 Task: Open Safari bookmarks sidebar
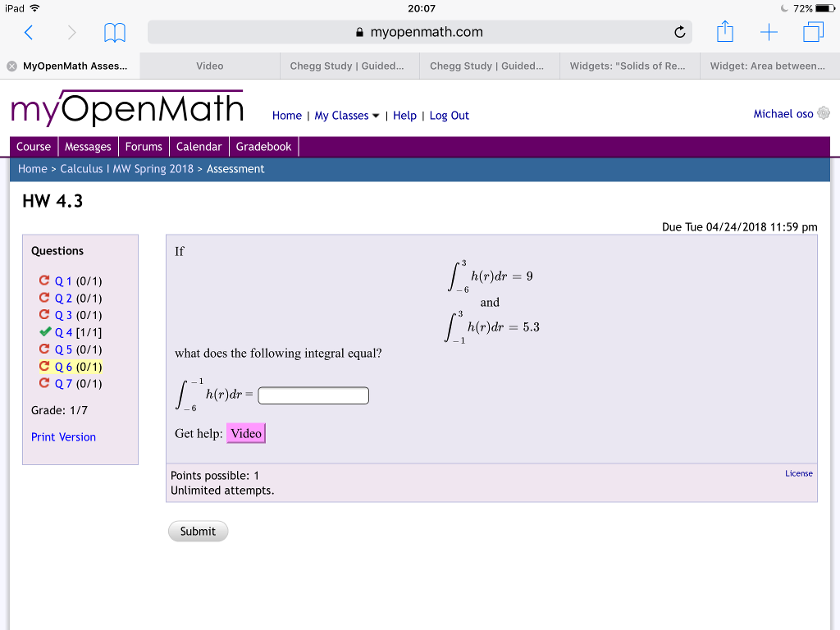pos(114,33)
